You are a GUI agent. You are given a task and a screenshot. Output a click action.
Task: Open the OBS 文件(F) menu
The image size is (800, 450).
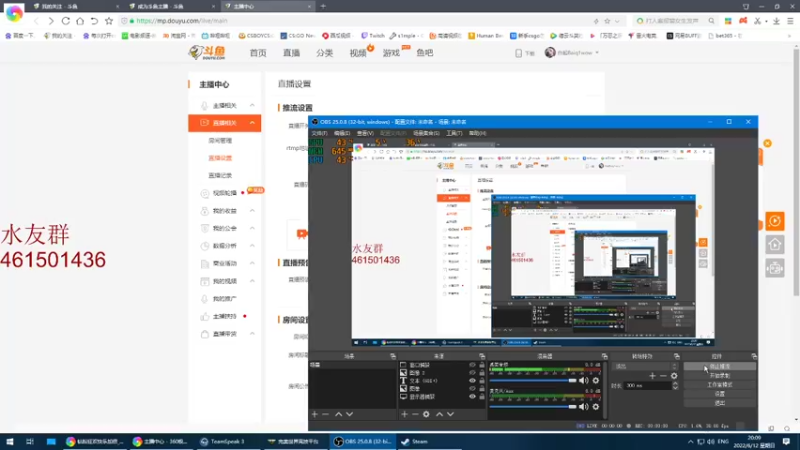pos(319,133)
